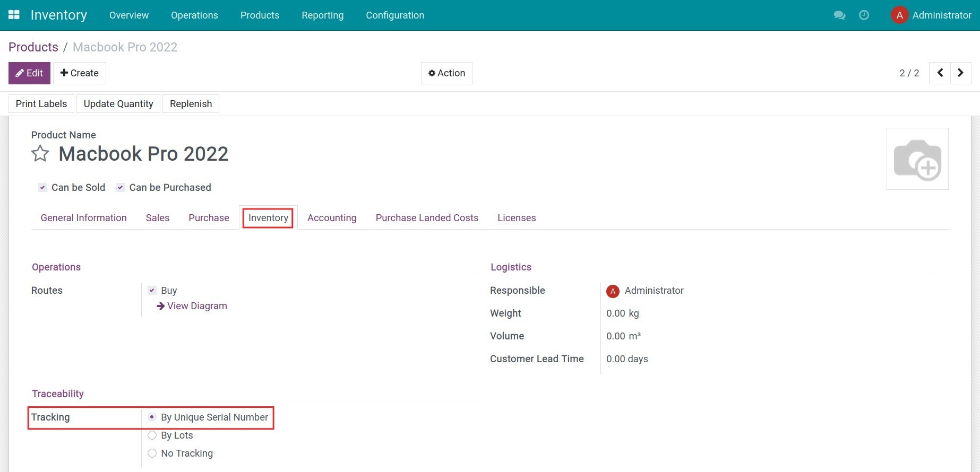Expand the Operations menu in navbar
This screenshot has height=472, width=980.
[x=194, y=15]
